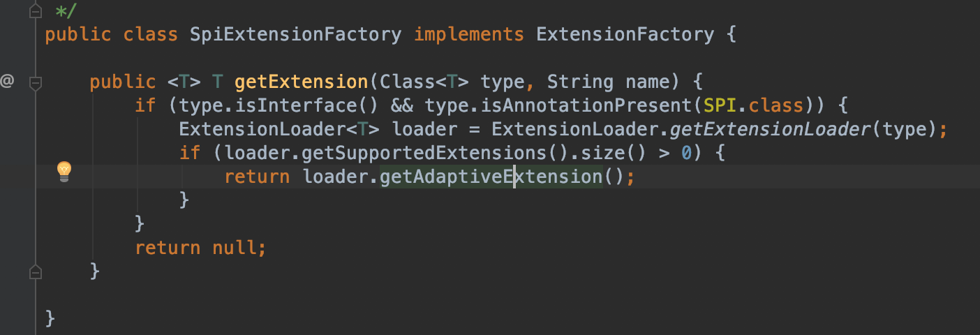The height and width of the screenshot is (335, 980).
Task: Click the getExtension method name
Action: [x=301, y=82]
